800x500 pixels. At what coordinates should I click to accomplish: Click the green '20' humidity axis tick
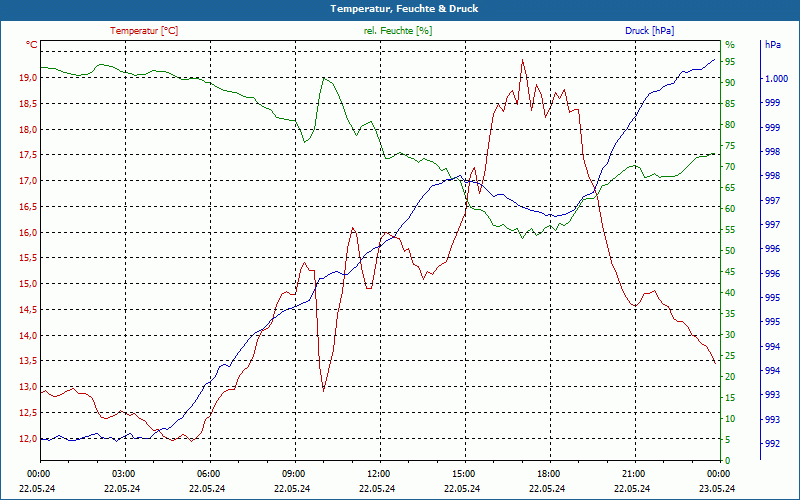coord(730,377)
